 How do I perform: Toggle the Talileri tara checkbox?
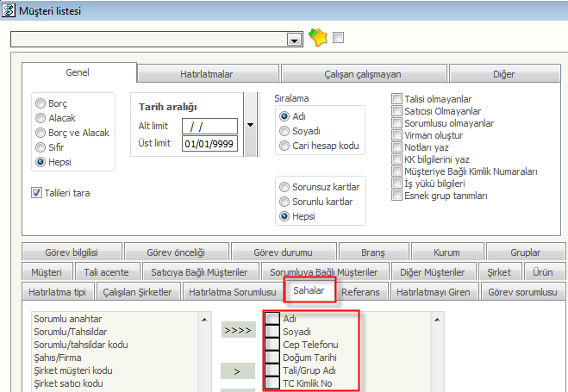(37, 193)
